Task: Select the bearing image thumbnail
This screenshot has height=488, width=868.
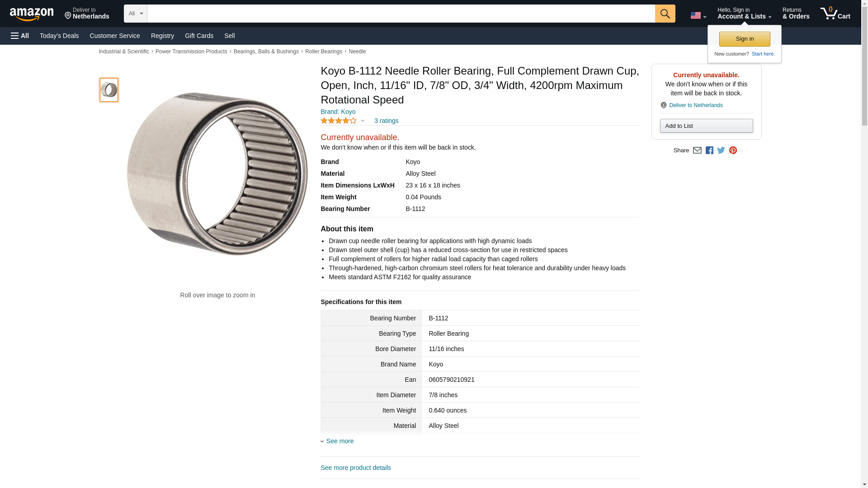Action: [109, 90]
